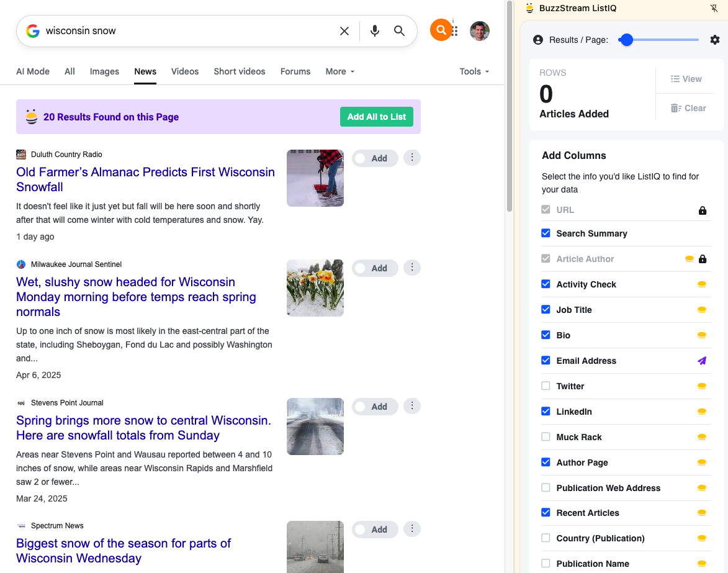This screenshot has height=573, width=728.
Task: Click the pin icon in ListIQ header
Action: pos(714,9)
